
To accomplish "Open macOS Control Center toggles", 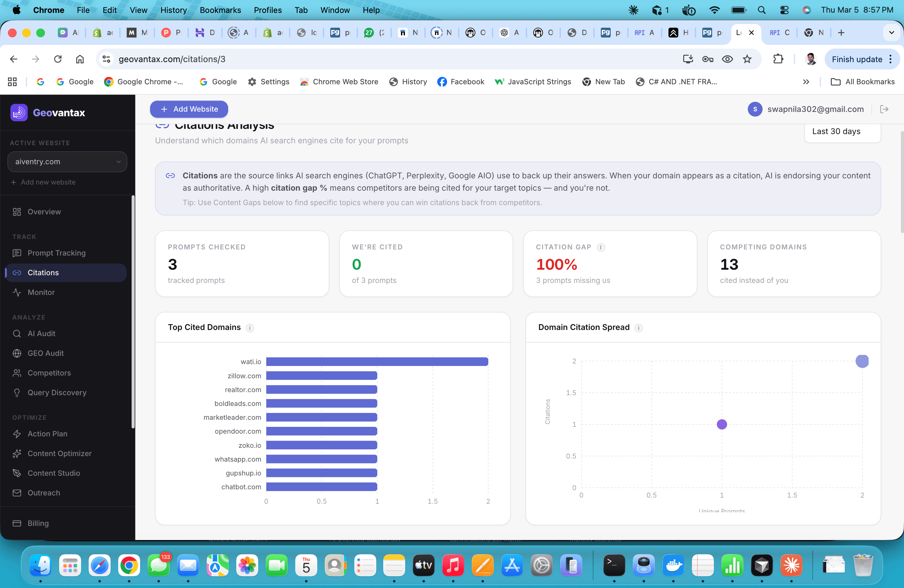I will pos(784,10).
